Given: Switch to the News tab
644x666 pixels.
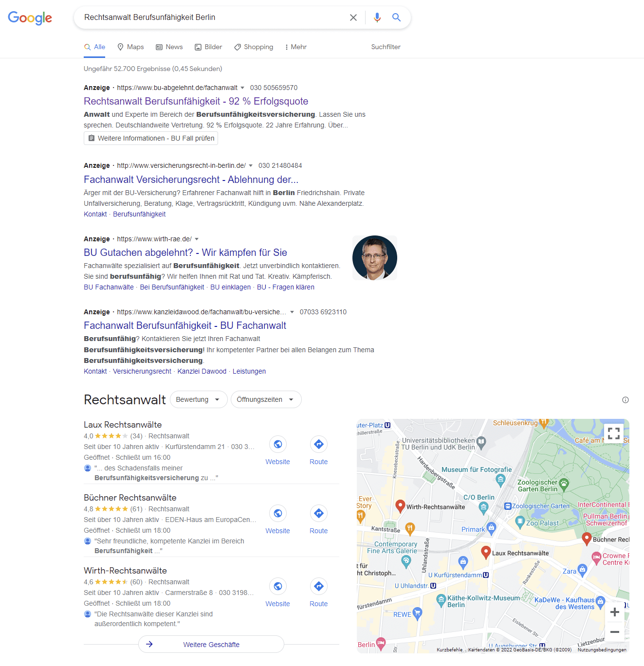Looking at the screenshot, I should [169, 47].
